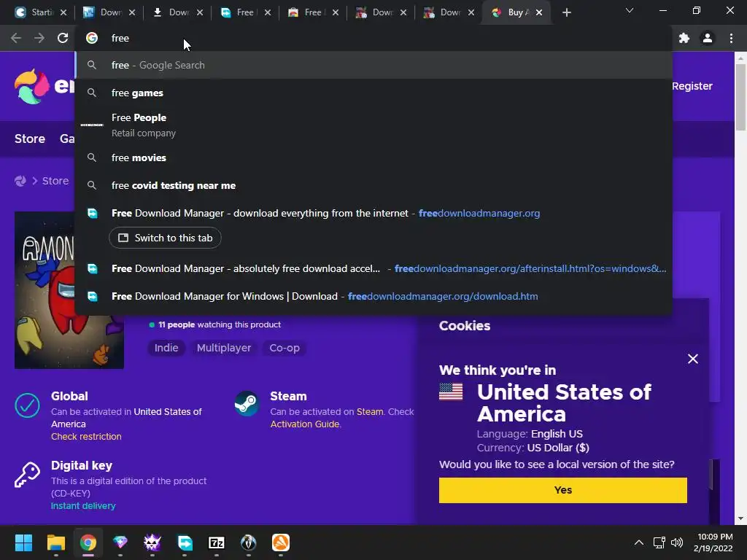Close the 'Starti' tab

coord(63,12)
